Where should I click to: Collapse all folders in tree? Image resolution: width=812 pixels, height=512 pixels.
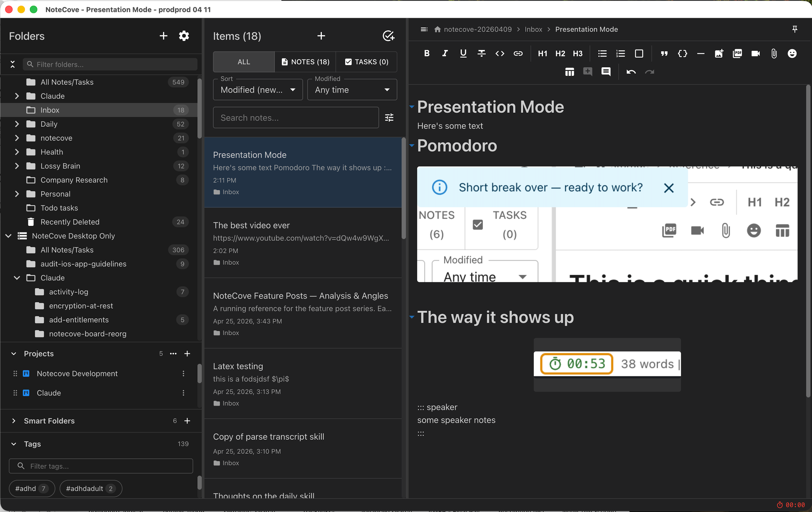[x=12, y=64]
